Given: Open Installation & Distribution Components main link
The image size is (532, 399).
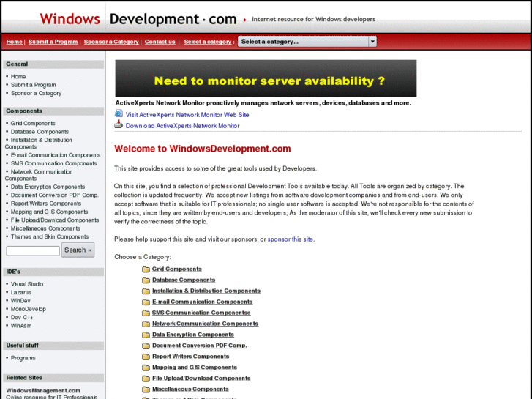Looking at the screenshot, I should point(206,291).
